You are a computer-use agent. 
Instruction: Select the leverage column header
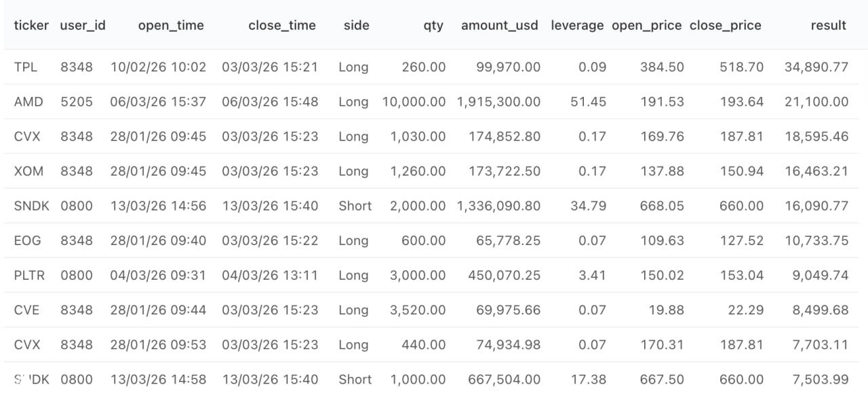(578, 25)
